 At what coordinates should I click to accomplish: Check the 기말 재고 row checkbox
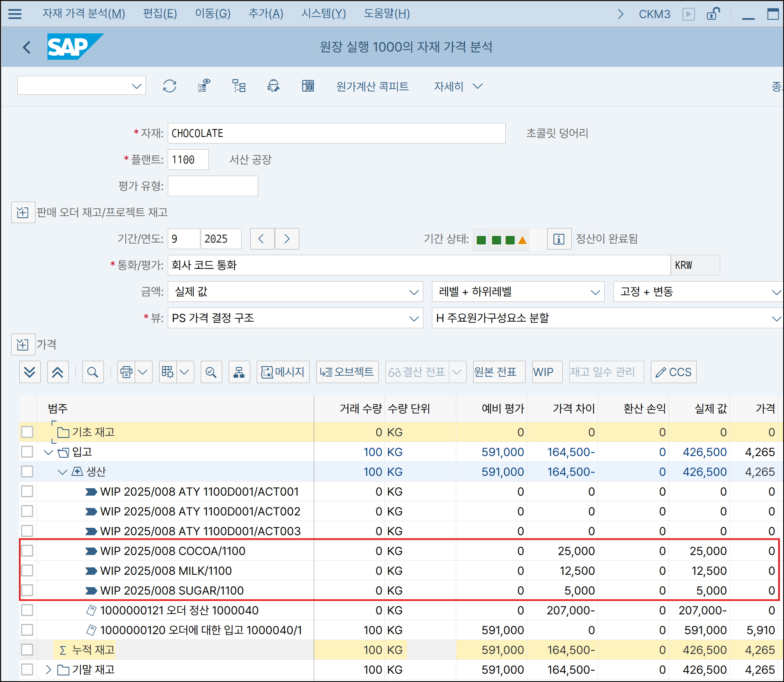27,670
